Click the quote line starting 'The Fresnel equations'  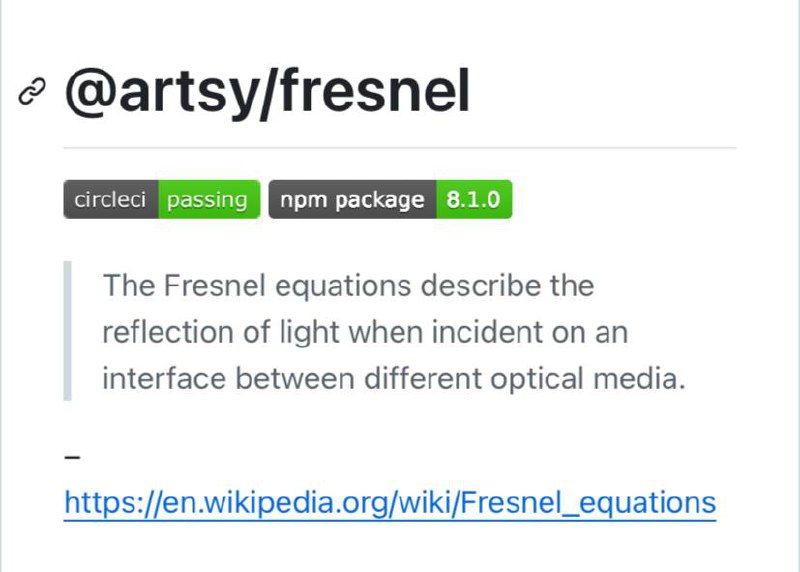click(348, 285)
